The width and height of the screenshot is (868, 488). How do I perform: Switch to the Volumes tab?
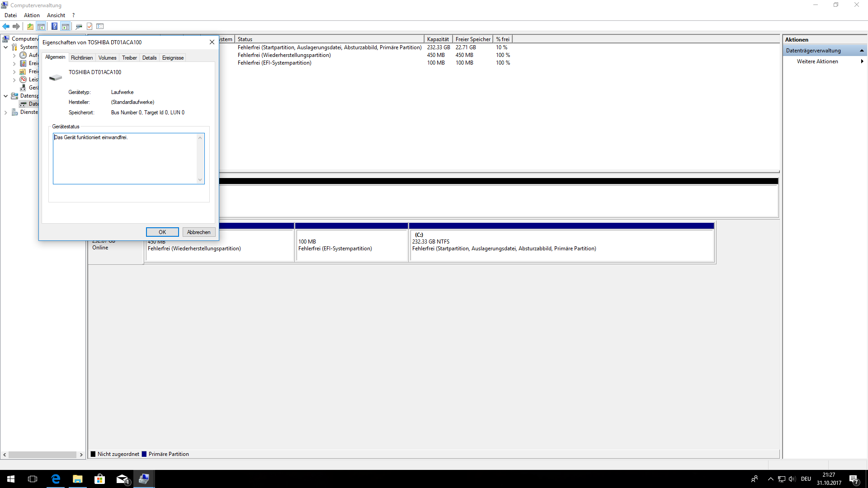(107, 58)
